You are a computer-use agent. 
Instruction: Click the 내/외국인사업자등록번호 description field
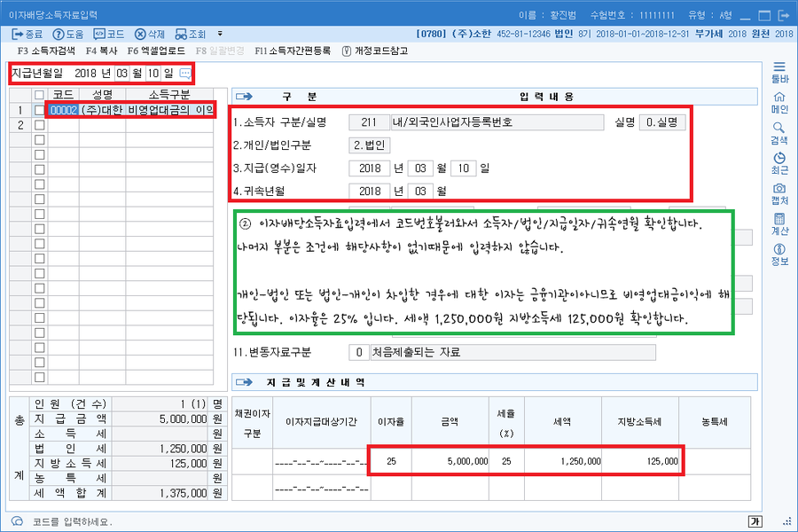497,122
